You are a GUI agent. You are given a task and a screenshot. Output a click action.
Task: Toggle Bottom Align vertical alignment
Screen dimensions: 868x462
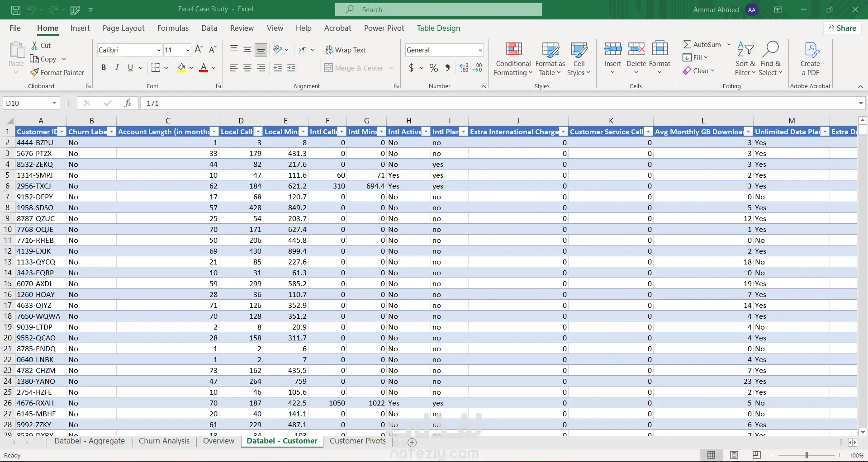261,49
